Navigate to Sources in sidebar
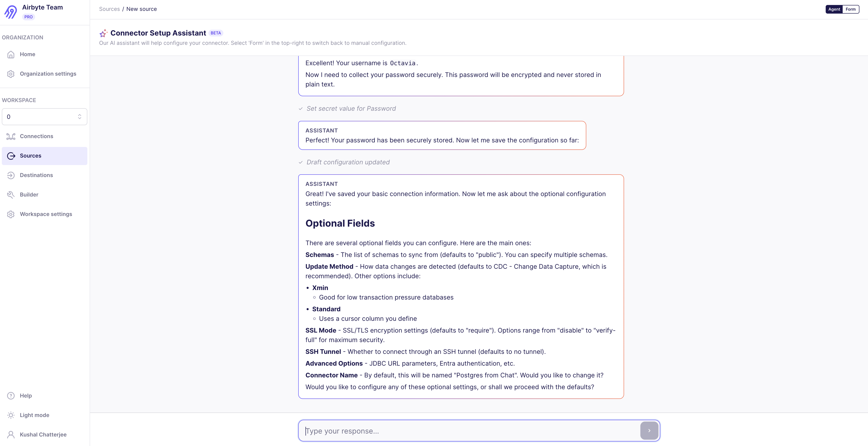The image size is (868, 446). (30, 156)
